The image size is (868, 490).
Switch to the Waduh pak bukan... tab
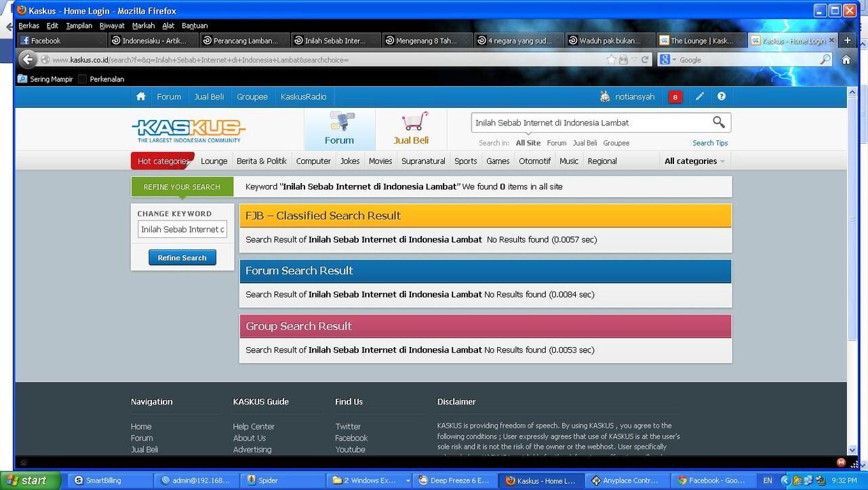point(610,41)
